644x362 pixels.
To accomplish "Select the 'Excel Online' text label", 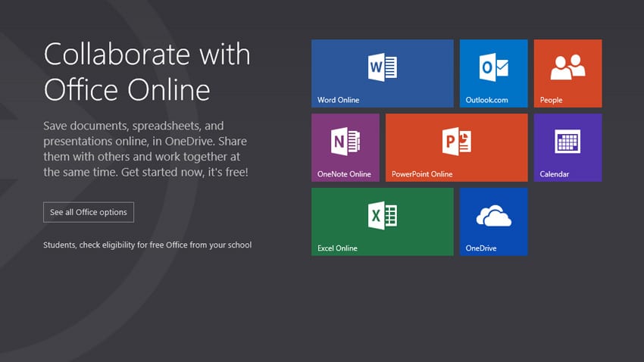I will [x=337, y=248].
